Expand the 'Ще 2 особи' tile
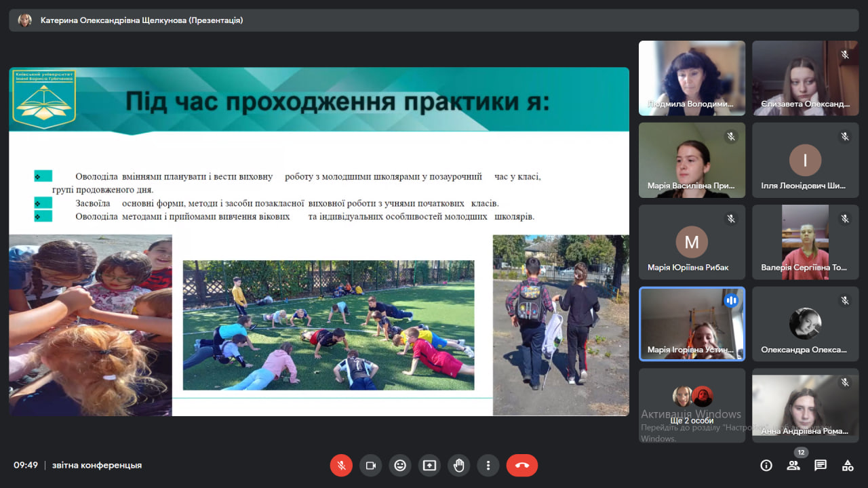The width and height of the screenshot is (868, 488). [x=692, y=405]
